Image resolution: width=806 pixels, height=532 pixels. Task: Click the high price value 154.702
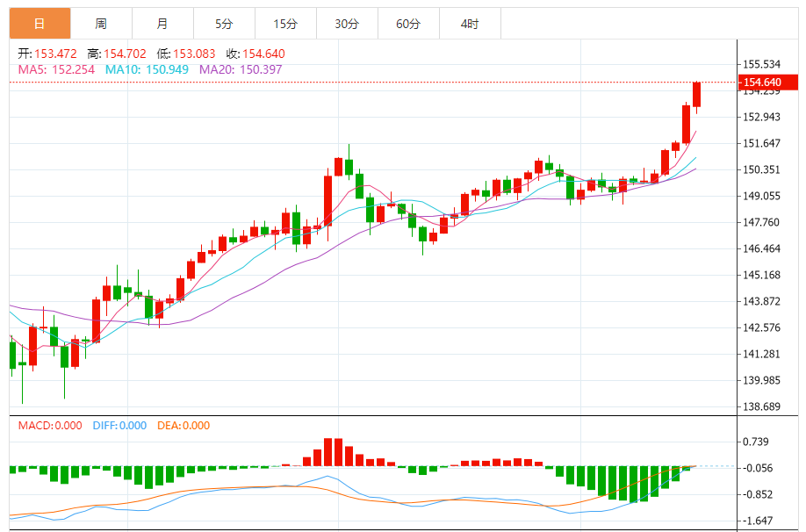[125, 54]
